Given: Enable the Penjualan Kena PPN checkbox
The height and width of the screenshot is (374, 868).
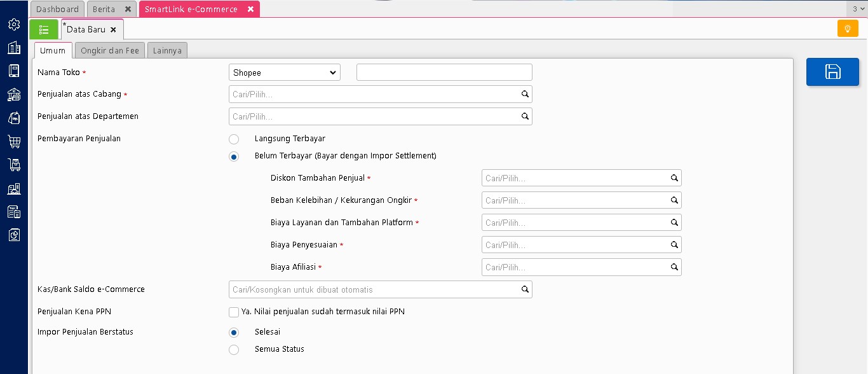Looking at the screenshot, I should [x=234, y=312].
